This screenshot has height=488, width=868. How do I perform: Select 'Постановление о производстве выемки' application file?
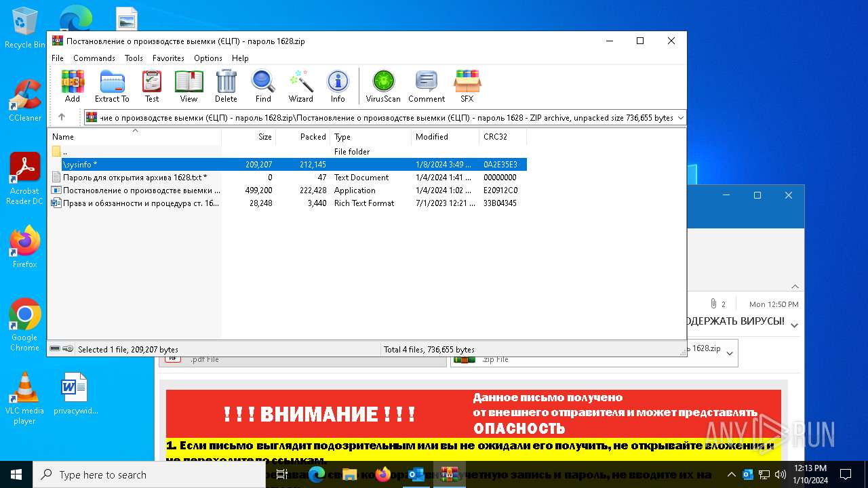(288, 190)
